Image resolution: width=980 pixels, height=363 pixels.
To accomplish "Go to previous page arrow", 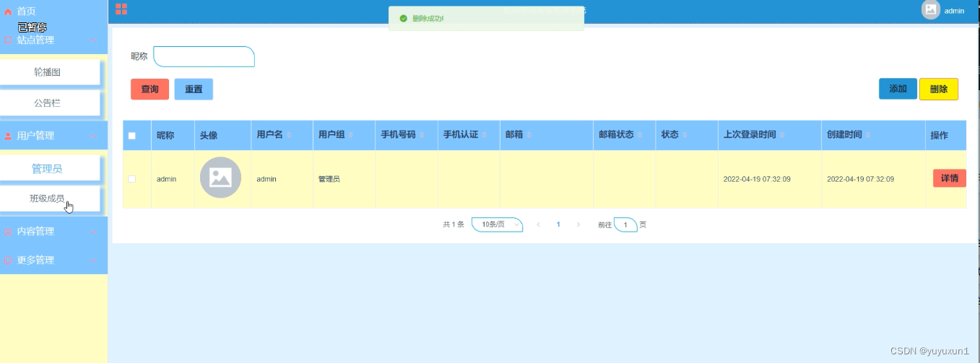I will click(538, 225).
